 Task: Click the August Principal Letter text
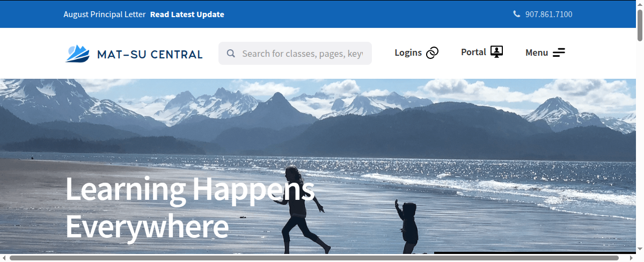click(x=105, y=14)
